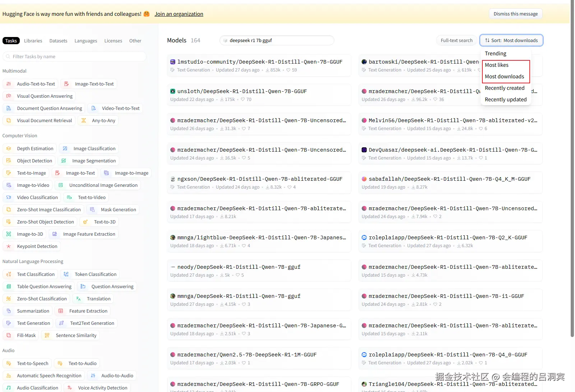Click the Document Question Answering icon
The height and width of the screenshot is (392, 575).
[x=9, y=109]
